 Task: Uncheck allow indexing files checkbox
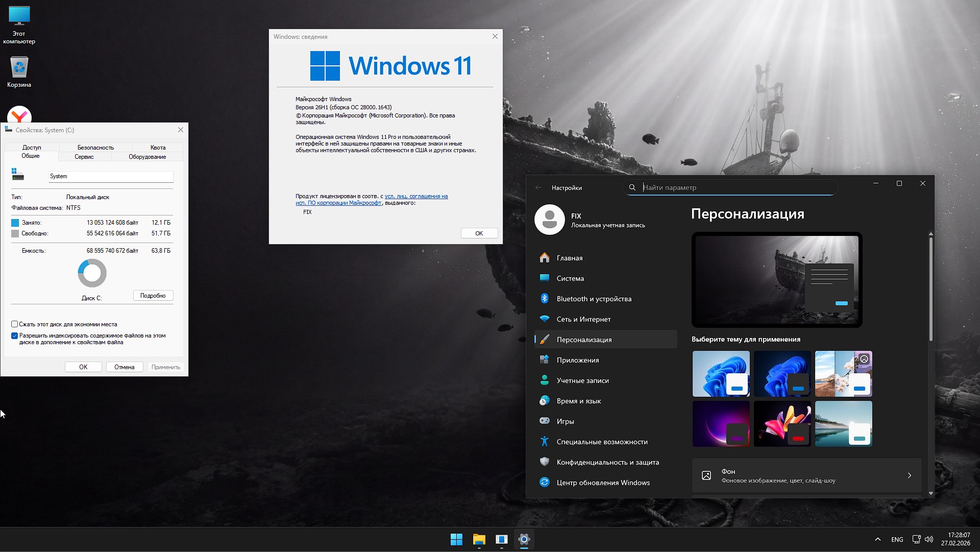[15, 335]
